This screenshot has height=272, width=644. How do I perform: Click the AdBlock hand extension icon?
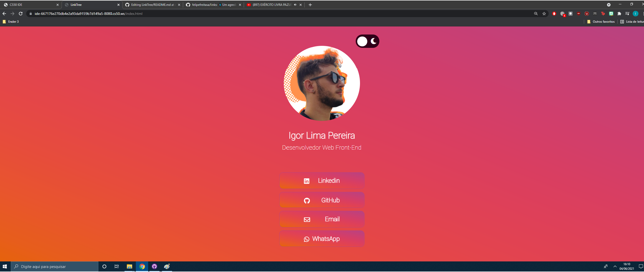[x=554, y=14]
